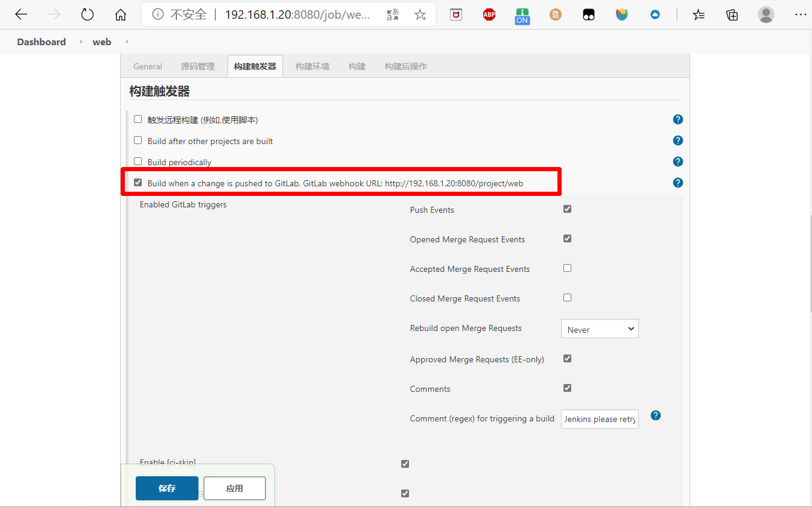812x507 pixels.
Task: Enable Build after other projects are built
Action: 138,140
